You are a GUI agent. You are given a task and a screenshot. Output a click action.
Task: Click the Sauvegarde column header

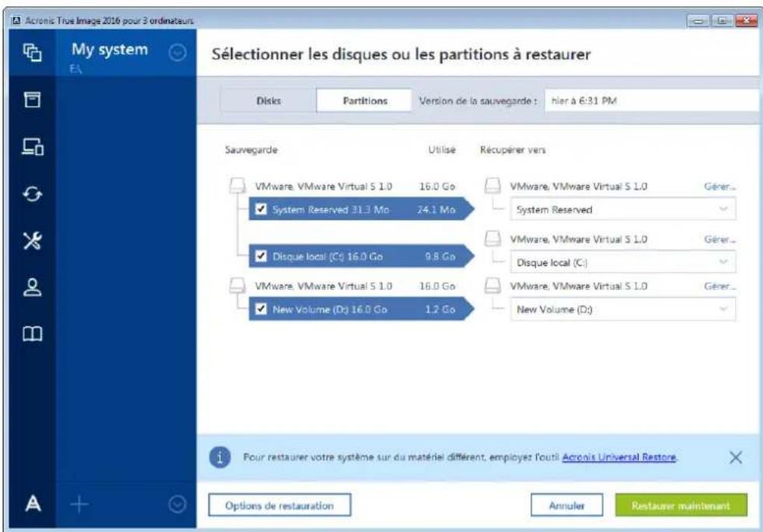click(x=251, y=149)
